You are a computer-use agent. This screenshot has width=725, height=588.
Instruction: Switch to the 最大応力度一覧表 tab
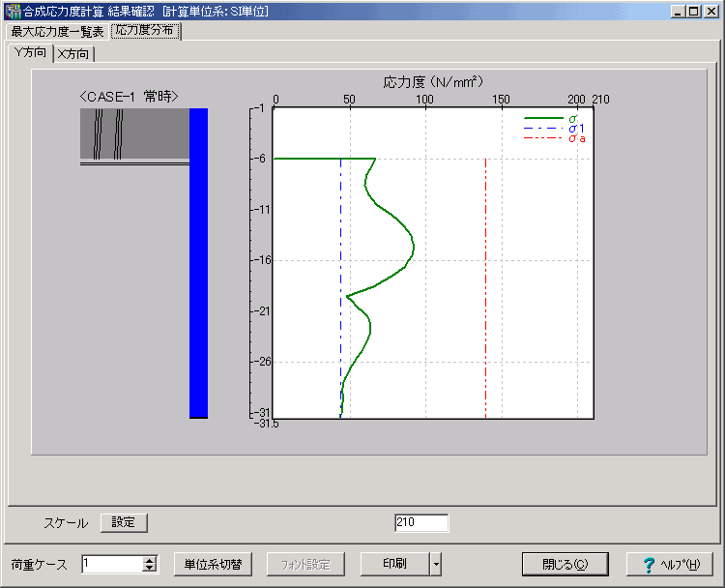[57, 32]
